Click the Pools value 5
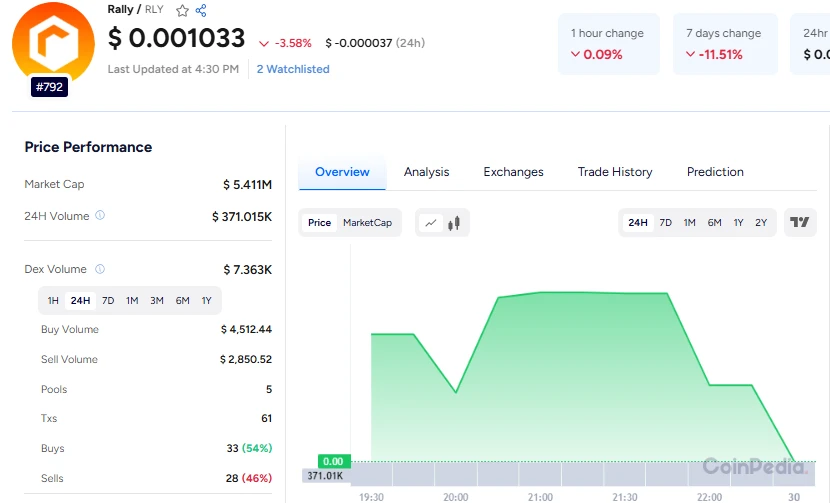This screenshot has width=830, height=503. coord(269,389)
